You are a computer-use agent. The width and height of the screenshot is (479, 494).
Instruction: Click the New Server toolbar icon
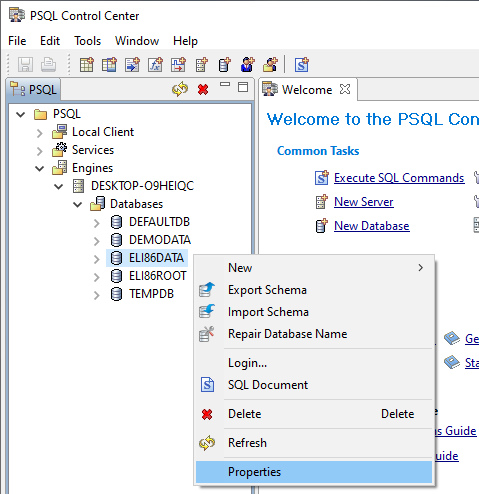click(201, 64)
